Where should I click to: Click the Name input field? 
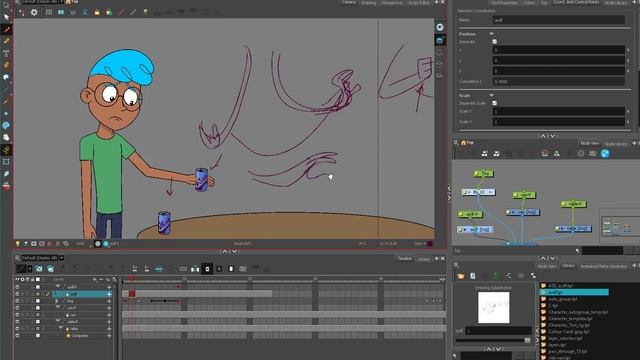558,20
